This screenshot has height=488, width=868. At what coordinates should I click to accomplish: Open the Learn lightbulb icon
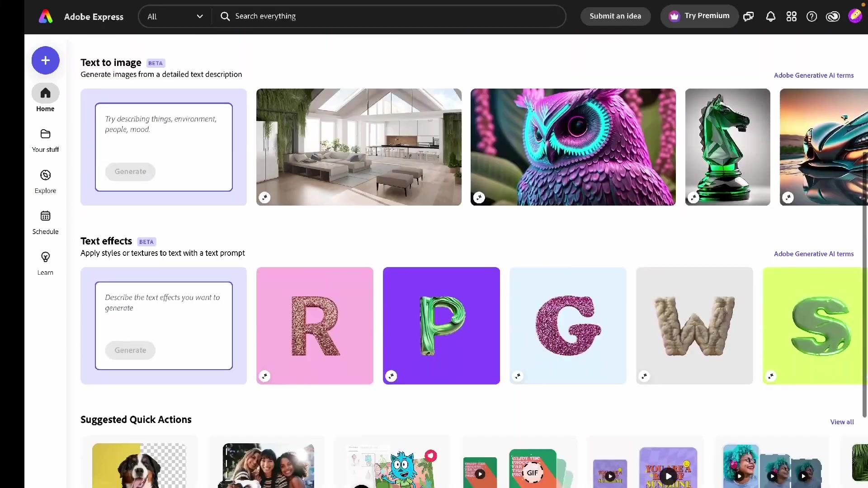pyautogui.click(x=45, y=257)
